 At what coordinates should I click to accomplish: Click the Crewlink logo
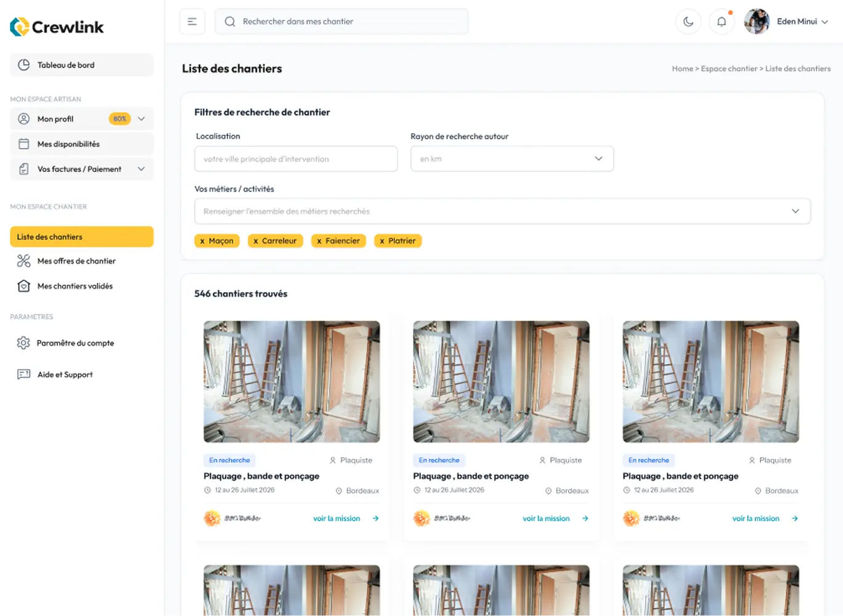pos(57,26)
